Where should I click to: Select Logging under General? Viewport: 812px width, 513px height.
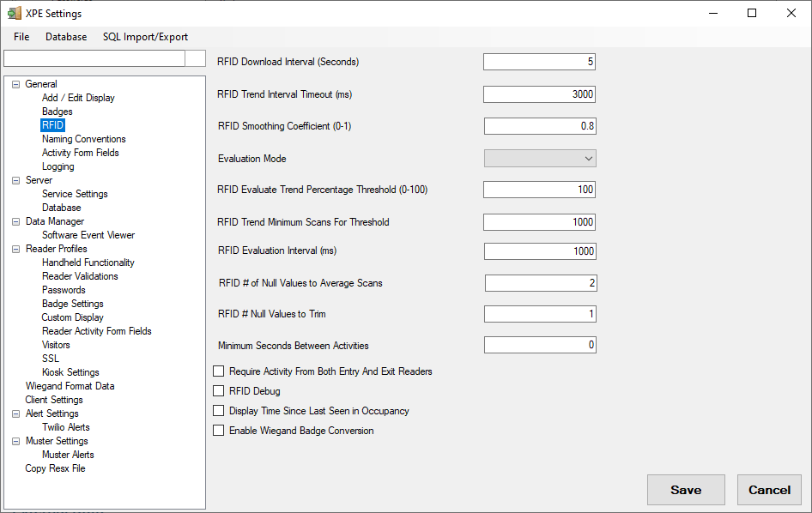click(x=58, y=166)
